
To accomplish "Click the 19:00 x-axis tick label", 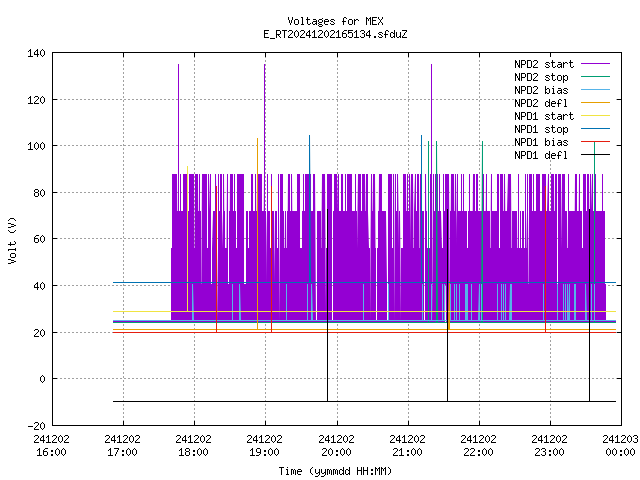I will pyautogui.click(x=264, y=452).
